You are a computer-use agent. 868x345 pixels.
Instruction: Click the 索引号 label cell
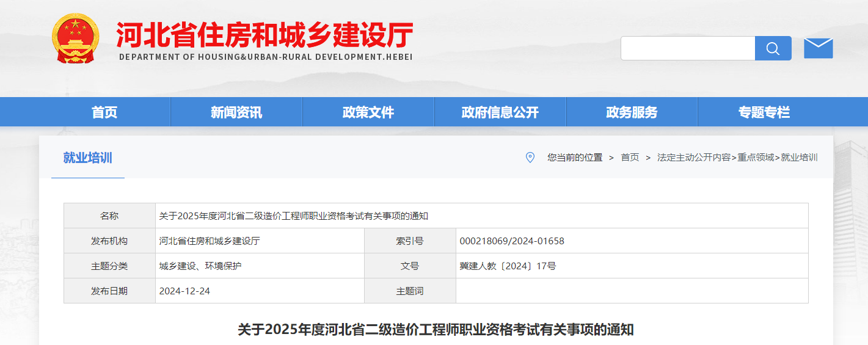click(x=410, y=241)
